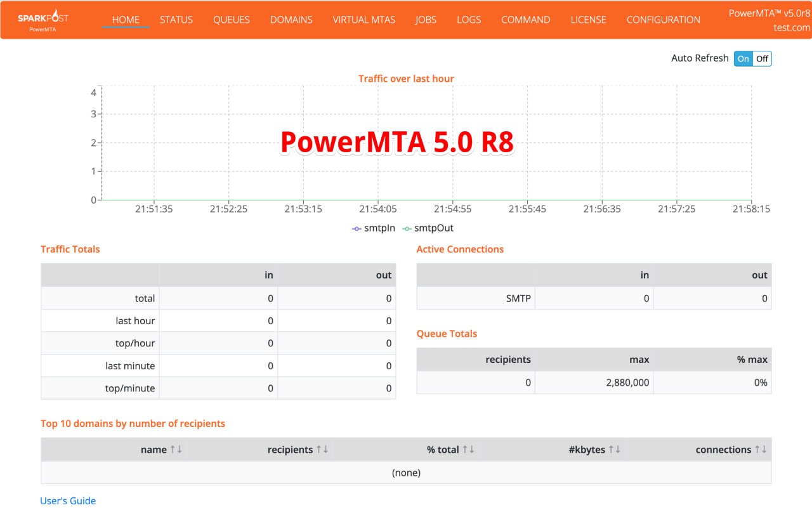
Task: Sort by name column arrows
Action: pyautogui.click(x=176, y=449)
